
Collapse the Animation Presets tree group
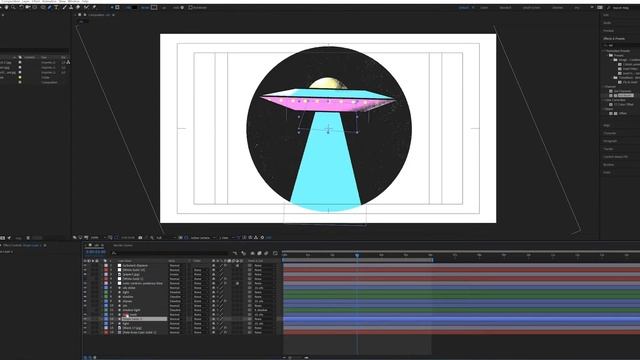[604, 51]
